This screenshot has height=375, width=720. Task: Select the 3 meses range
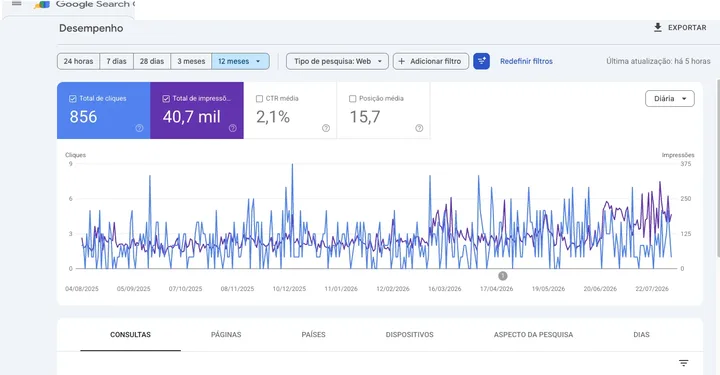tap(191, 61)
